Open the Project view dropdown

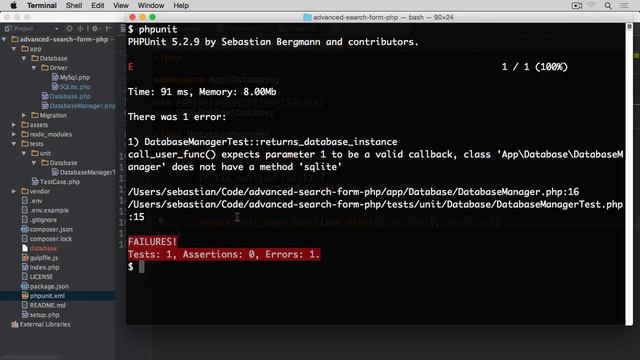[57, 29]
